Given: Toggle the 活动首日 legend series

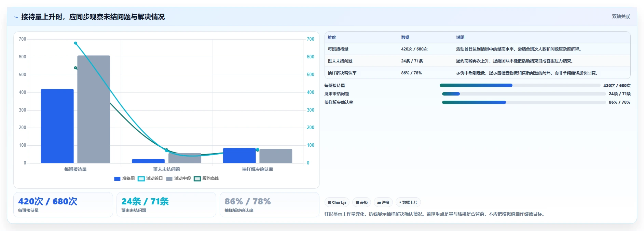Looking at the screenshot, I should (x=150, y=178).
